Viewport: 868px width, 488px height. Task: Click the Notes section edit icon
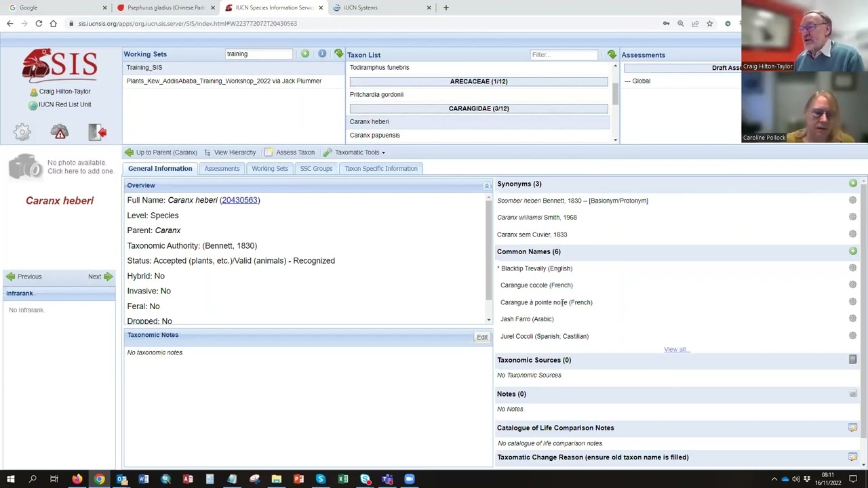[x=852, y=394]
